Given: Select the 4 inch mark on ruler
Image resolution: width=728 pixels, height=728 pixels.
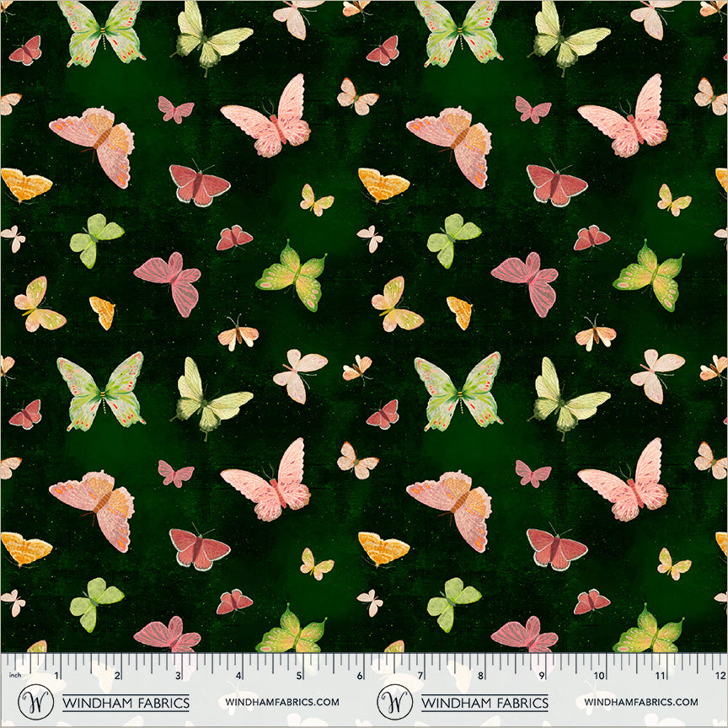Looking at the screenshot, I should [x=239, y=676].
